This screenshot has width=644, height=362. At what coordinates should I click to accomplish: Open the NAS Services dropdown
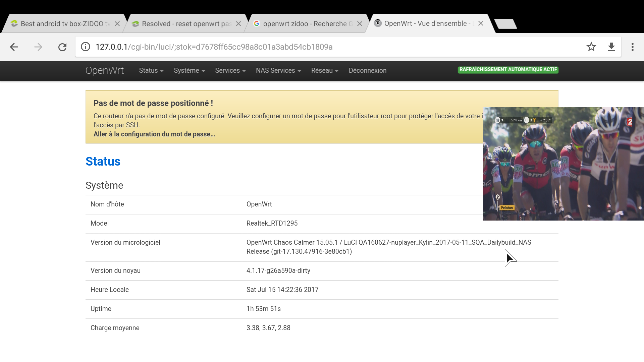(278, 71)
